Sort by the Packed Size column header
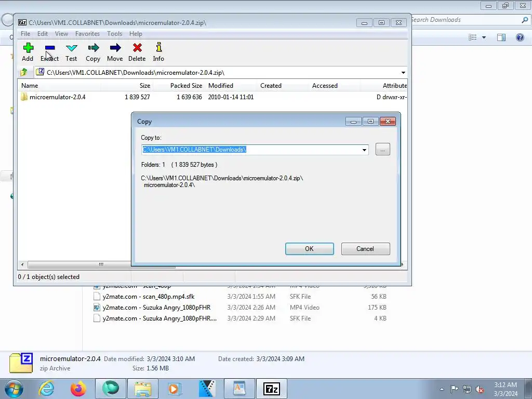This screenshot has height=399, width=532. tap(179, 86)
